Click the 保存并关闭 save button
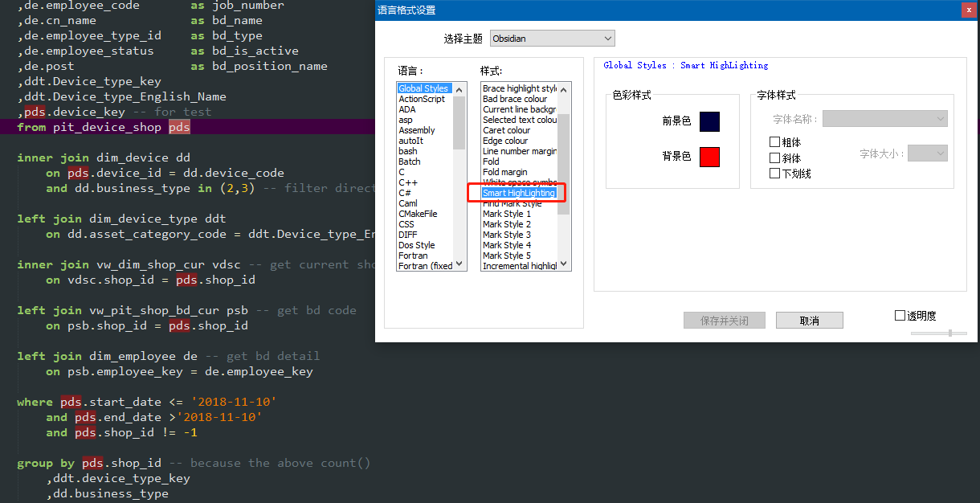This screenshot has height=503, width=980. point(724,320)
